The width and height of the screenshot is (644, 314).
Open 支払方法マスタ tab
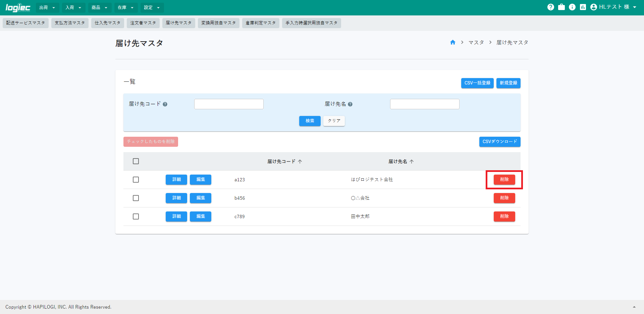[x=70, y=23]
